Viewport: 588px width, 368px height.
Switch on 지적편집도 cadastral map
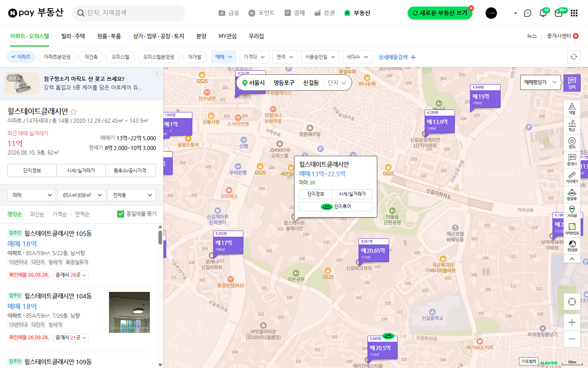(572, 229)
